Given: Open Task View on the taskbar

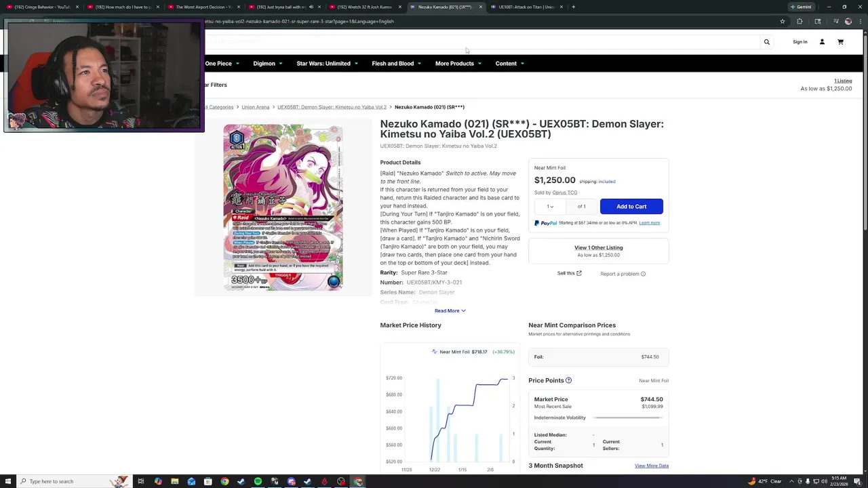Looking at the screenshot, I should tap(141, 481).
